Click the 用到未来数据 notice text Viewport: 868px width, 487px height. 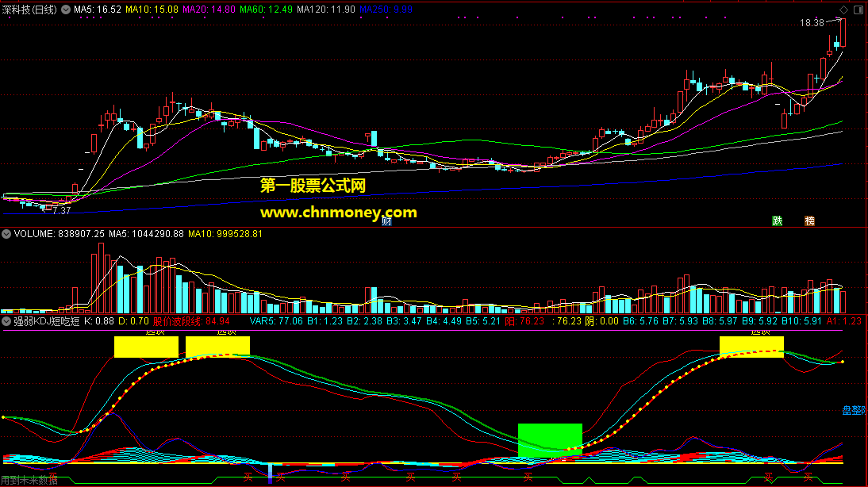point(29,481)
